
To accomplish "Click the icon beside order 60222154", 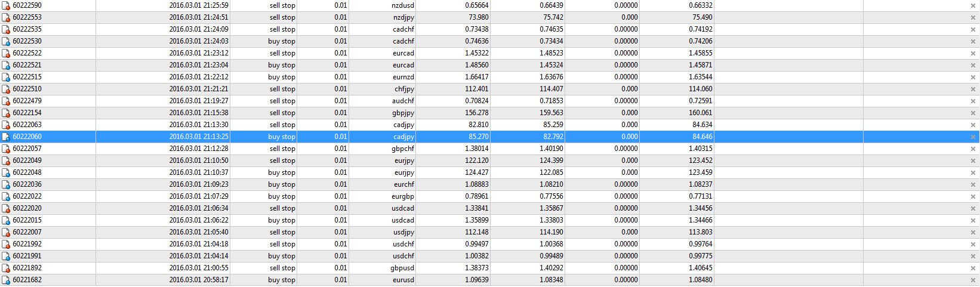I will click(x=6, y=113).
